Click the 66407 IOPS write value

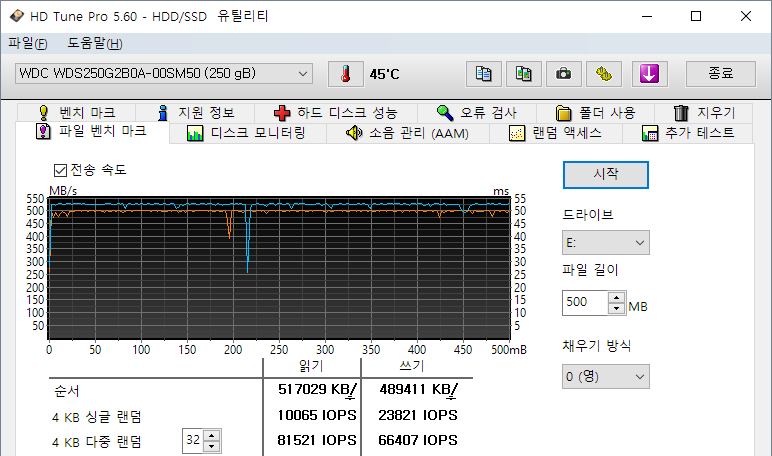point(418,440)
